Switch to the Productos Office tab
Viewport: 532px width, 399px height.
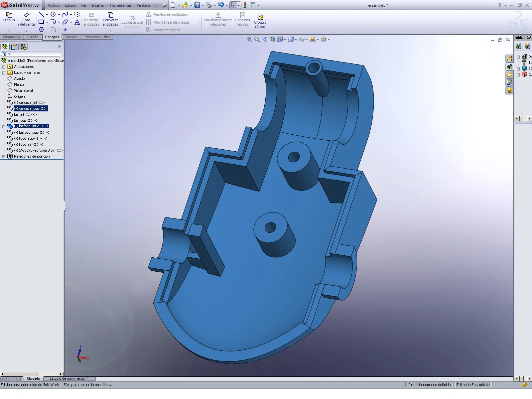tap(97, 37)
